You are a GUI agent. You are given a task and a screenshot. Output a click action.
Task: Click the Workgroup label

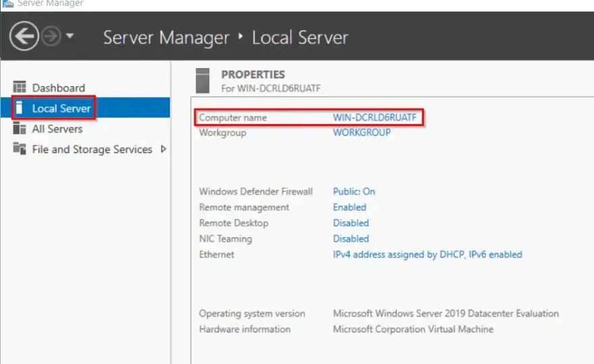pos(223,133)
